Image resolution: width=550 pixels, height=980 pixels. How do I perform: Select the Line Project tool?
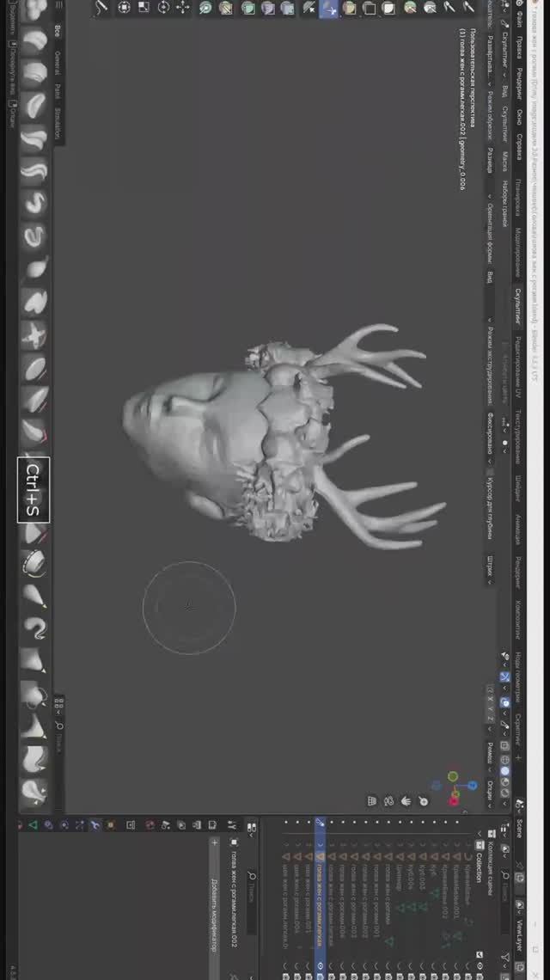(309, 8)
